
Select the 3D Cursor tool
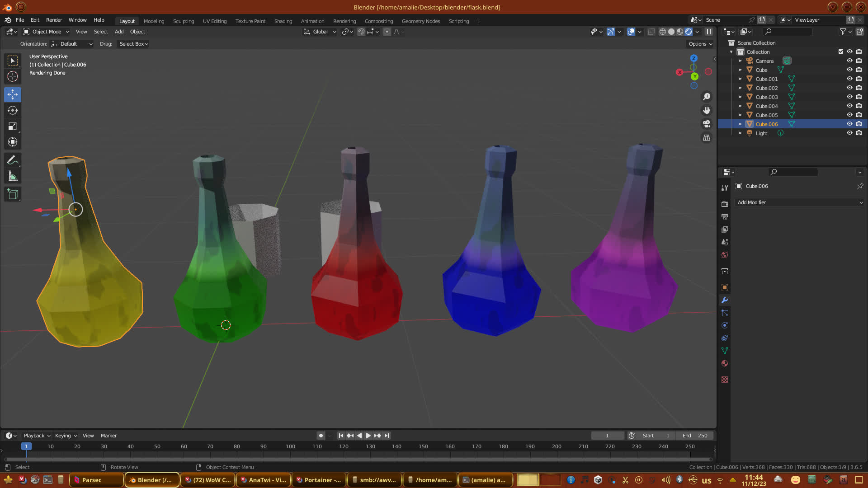point(13,76)
